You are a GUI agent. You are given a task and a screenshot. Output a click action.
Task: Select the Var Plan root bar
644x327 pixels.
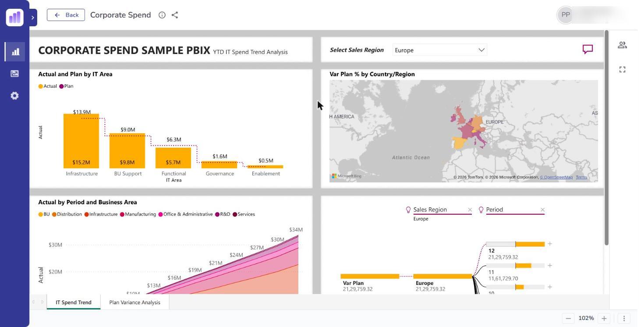[x=370, y=276]
